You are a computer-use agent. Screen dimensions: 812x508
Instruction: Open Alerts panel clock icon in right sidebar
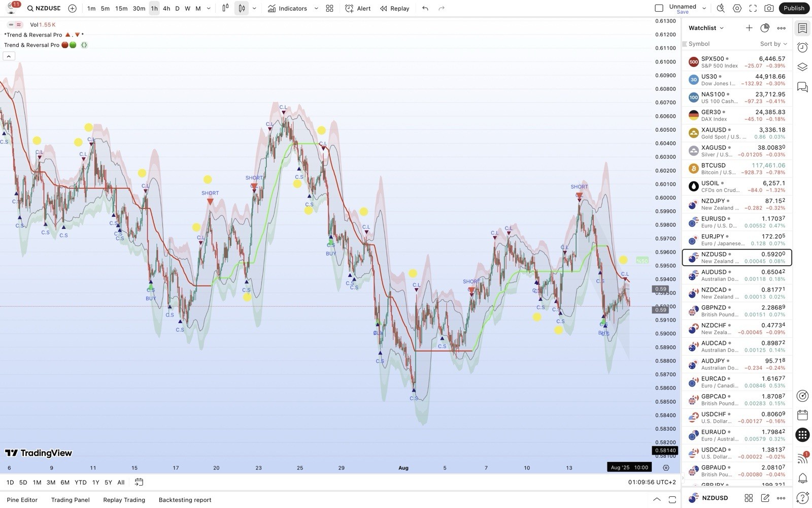pos(802,47)
